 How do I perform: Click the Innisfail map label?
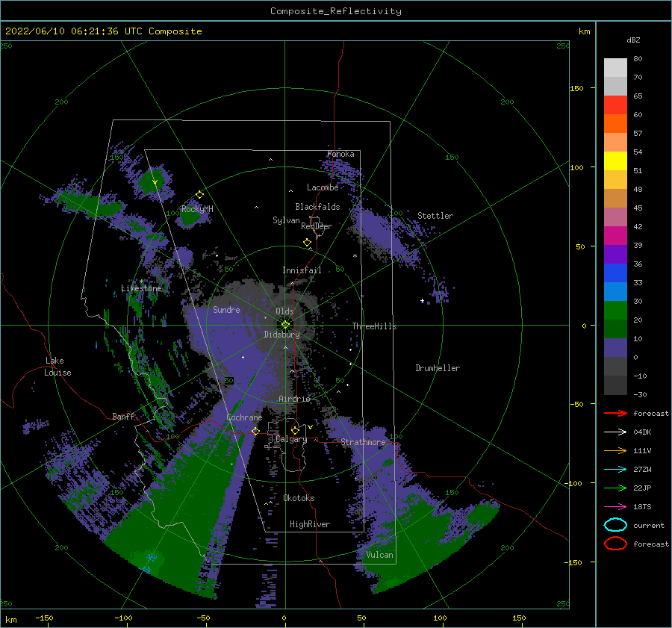point(302,270)
